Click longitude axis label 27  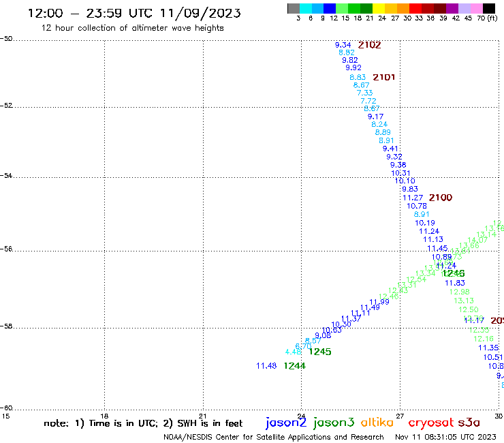click(400, 416)
